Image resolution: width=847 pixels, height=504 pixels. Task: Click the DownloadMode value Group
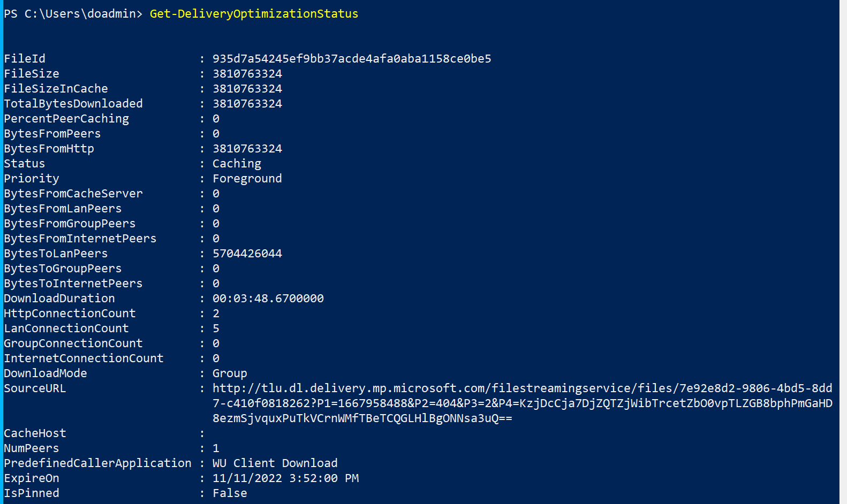(230, 373)
